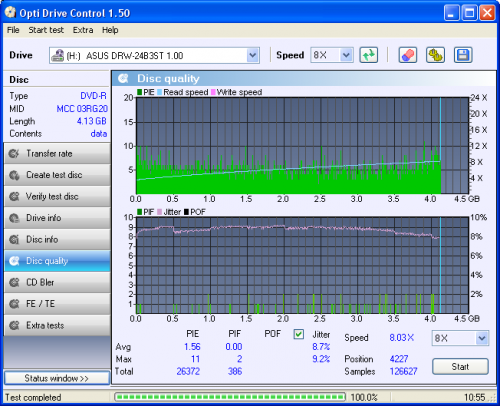Open the Transfer rate panel
Viewport: 500px width, 406px height.
(x=57, y=154)
